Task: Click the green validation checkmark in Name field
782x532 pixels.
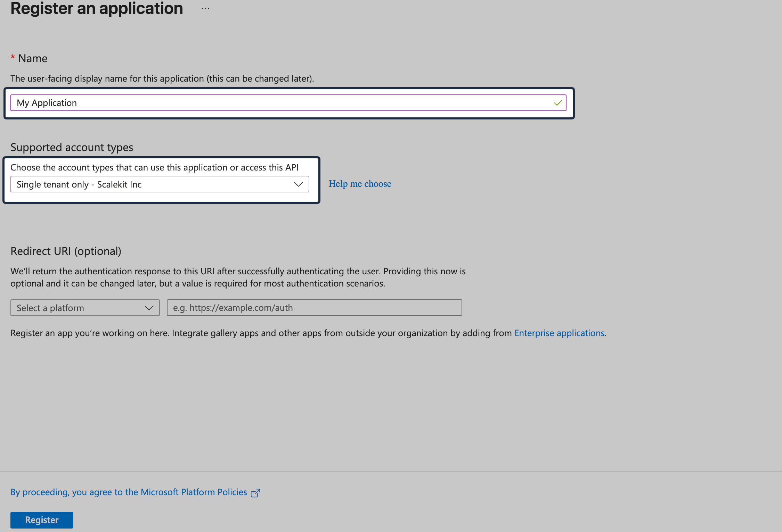Action: coord(558,103)
